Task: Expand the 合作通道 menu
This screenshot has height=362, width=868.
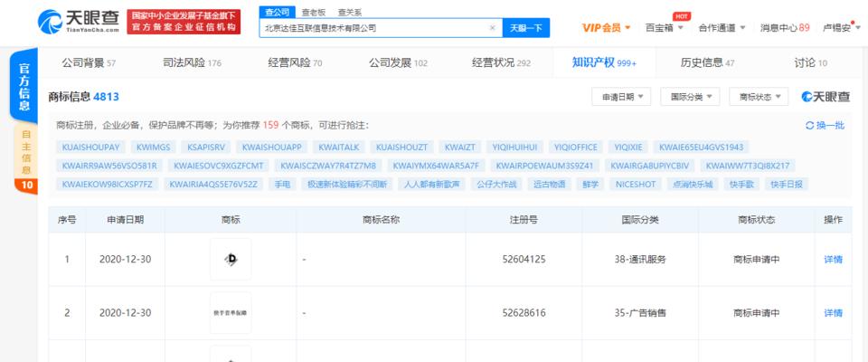Action: coord(722,28)
